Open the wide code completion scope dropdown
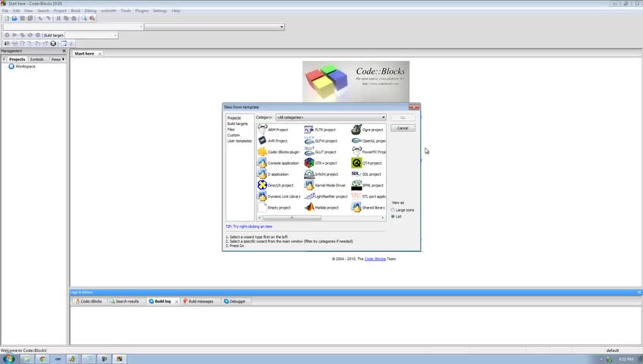 [215, 27]
